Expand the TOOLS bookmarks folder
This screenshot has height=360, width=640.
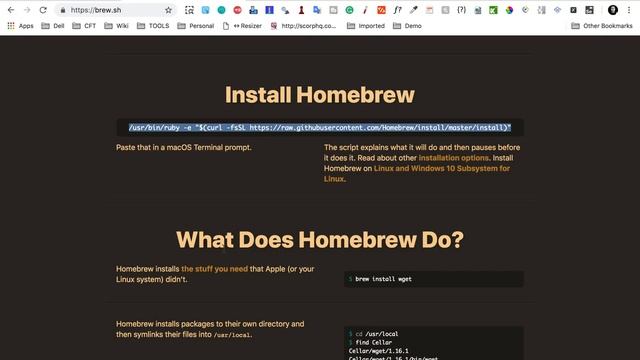tap(153, 26)
